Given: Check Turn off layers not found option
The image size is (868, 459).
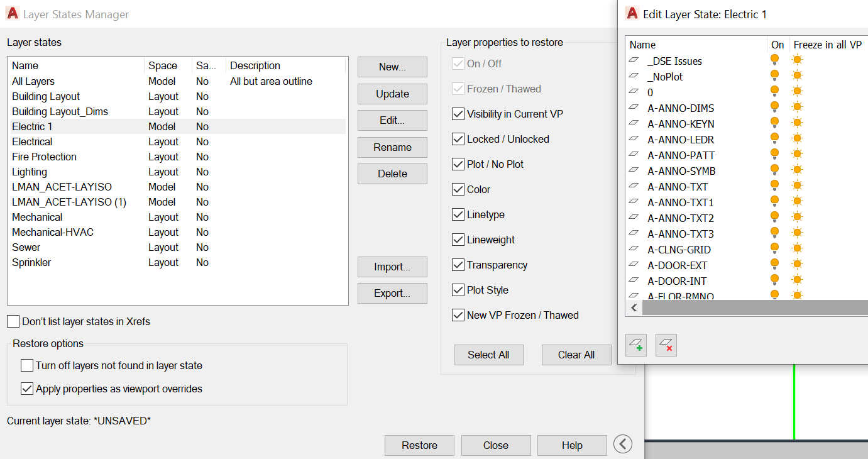Looking at the screenshot, I should [27, 365].
